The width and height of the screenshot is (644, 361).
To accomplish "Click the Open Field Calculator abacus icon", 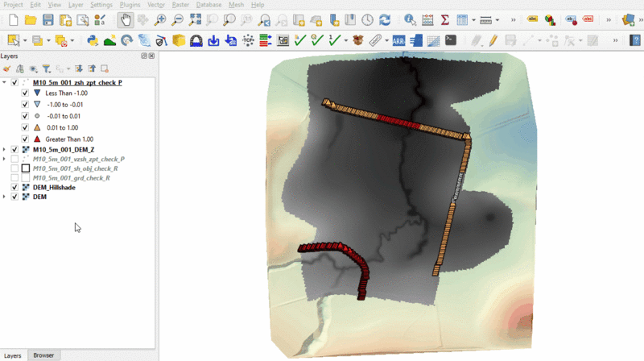I will 427,20.
